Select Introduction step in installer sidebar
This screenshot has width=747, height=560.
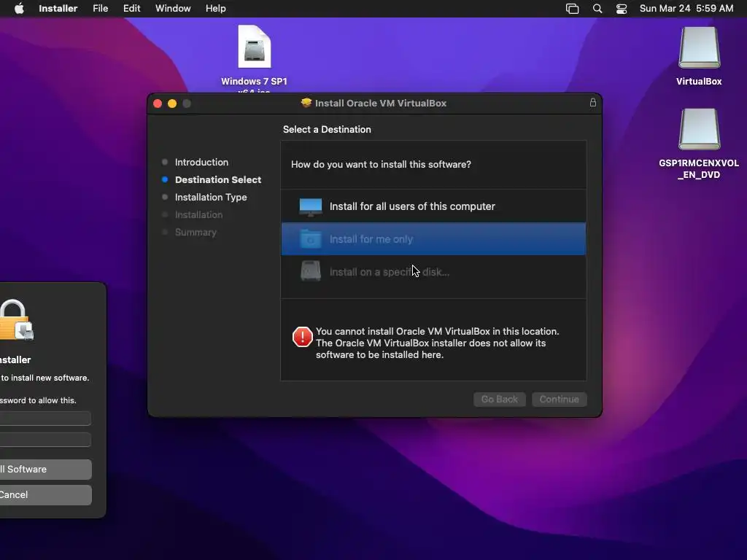click(x=201, y=162)
